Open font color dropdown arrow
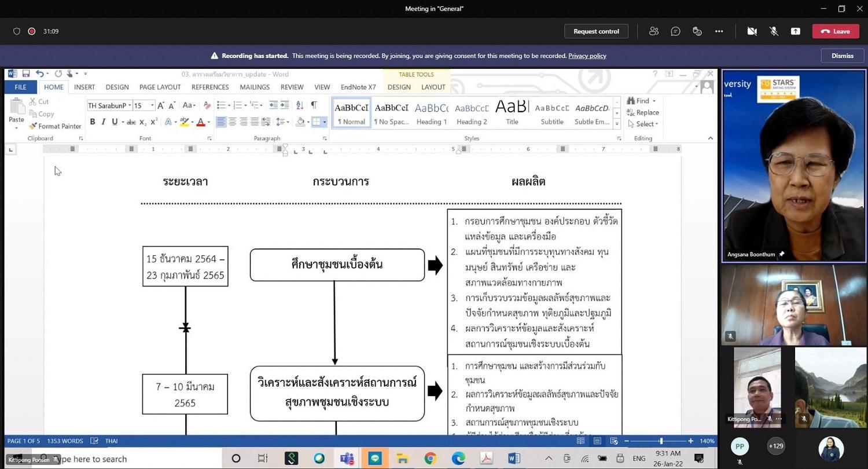 209,122
